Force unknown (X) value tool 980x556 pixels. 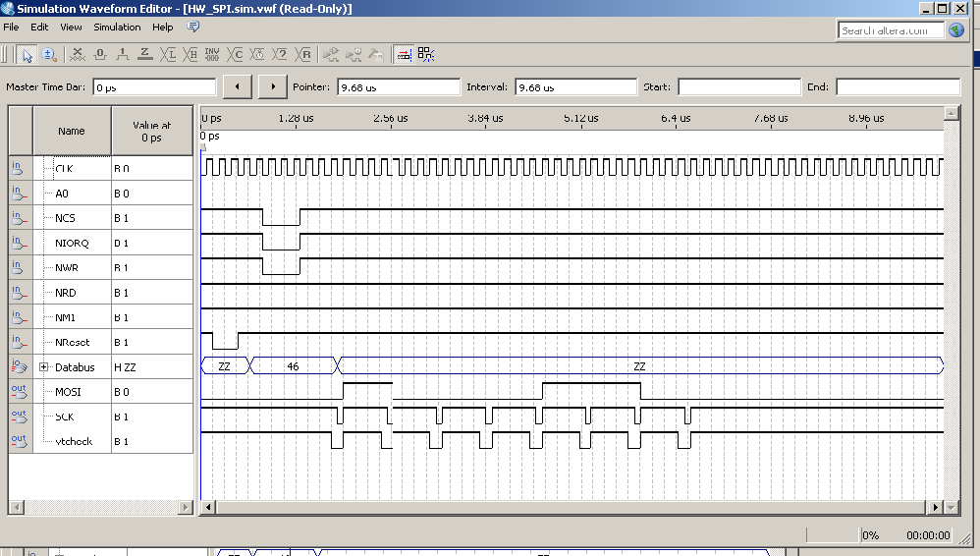tap(78, 55)
